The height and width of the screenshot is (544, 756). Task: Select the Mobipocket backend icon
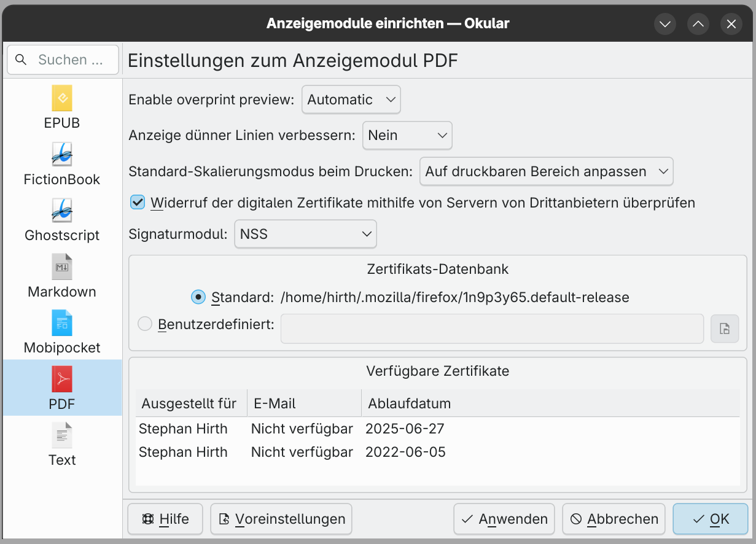pos(62,323)
